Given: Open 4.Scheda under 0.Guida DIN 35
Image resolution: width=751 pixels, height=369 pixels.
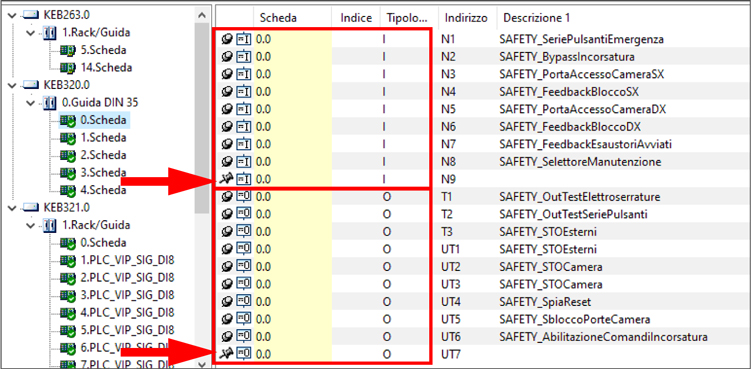Looking at the screenshot, I should [103, 190].
